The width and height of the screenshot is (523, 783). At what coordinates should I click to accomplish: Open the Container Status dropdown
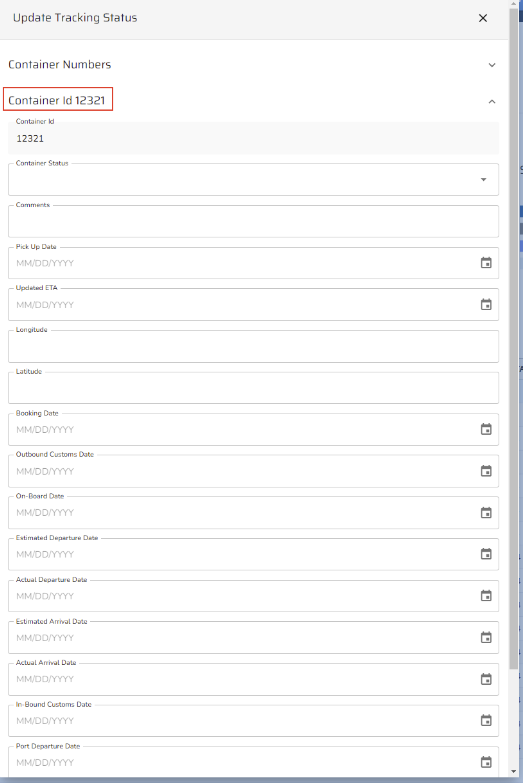(x=253, y=179)
